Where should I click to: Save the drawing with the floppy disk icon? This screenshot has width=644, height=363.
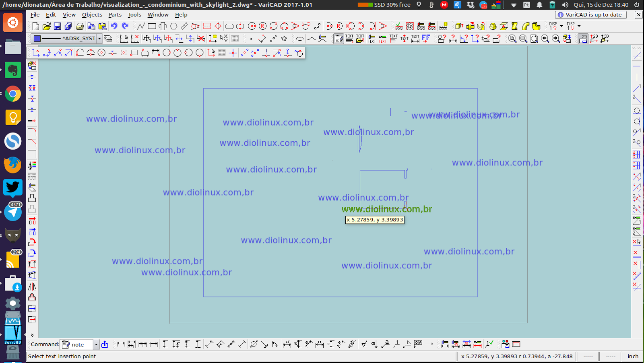pyautogui.click(x=57, y=26)
